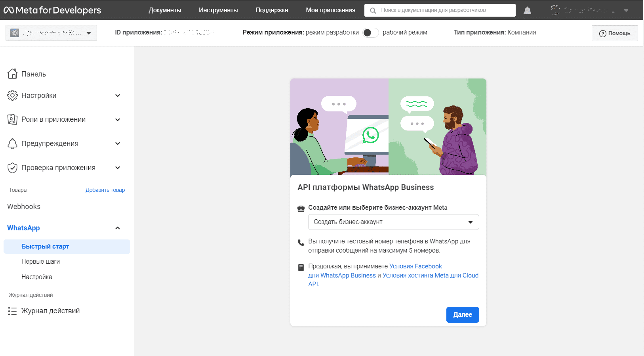Image resolution: width=644 pixels, height=356 pixels.
Task: Open Условия Facebook для WhatsApp Business link
Action: tap(375, 271)
